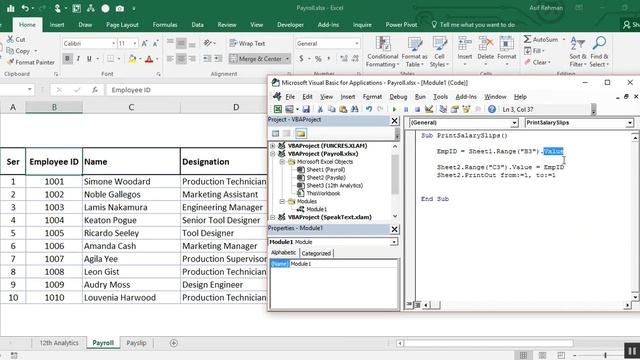
Task: Click the formula bar showing Employee ID
Action: (188, 90)
